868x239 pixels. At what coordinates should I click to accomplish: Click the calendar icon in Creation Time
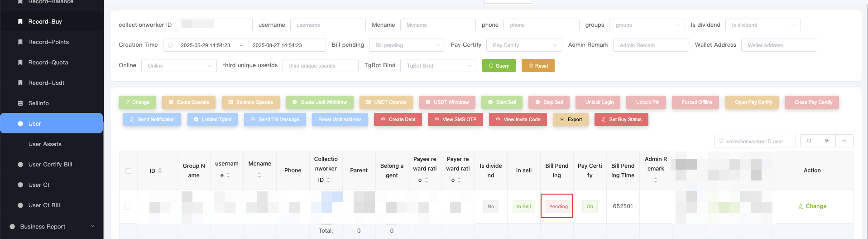171,45
